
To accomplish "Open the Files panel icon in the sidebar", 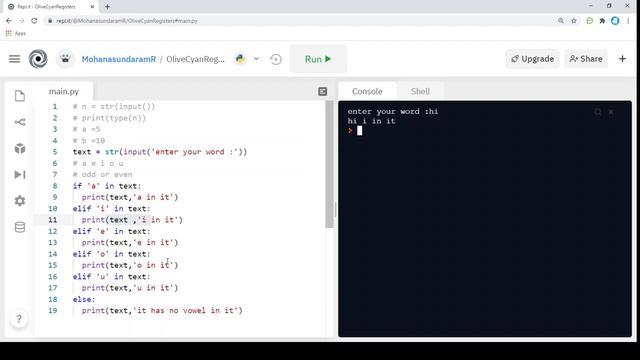I will click(20, 96).
